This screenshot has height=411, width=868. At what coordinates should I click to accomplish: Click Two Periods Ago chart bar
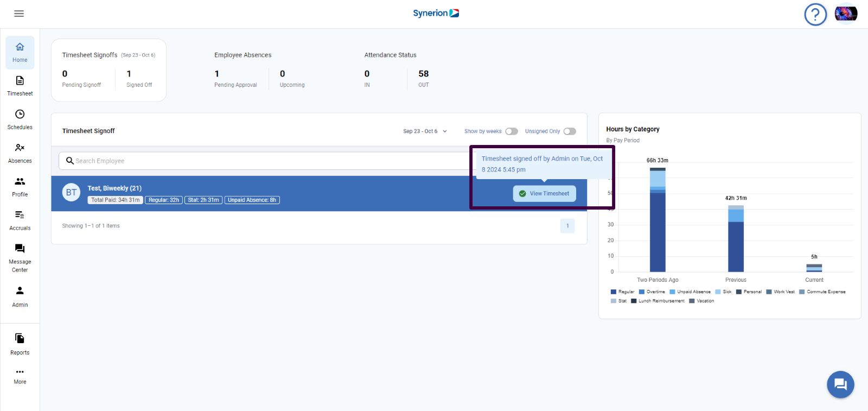(x=658, y=220)
